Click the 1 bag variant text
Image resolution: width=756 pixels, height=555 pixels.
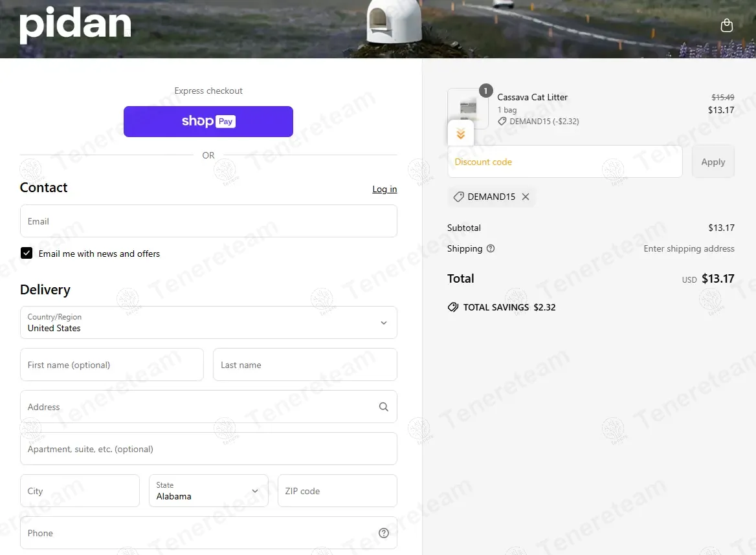click(507, 110)
